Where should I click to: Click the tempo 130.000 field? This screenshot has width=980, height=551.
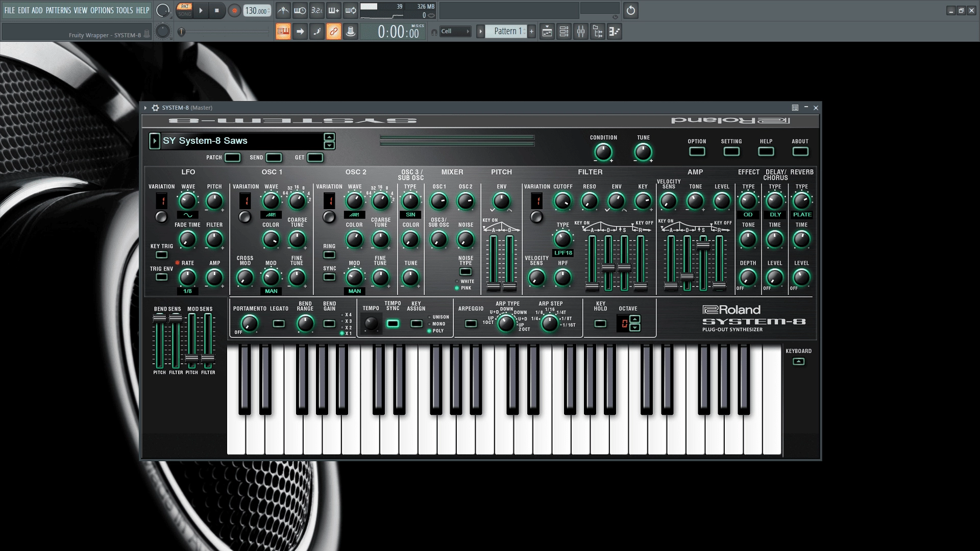257,11
